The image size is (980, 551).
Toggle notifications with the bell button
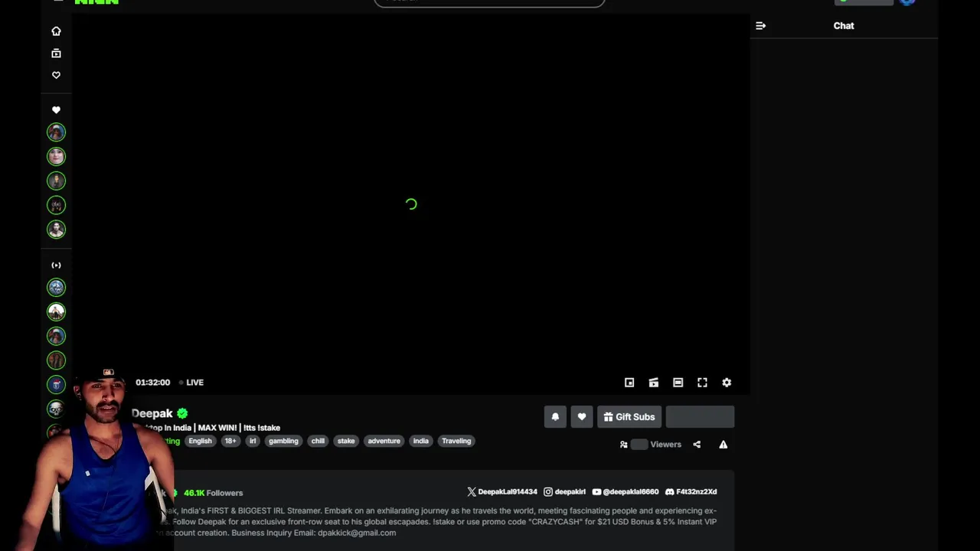pos(555,417)
